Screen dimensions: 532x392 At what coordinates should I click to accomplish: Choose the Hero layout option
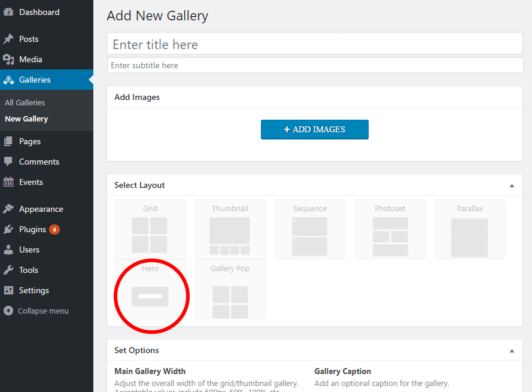pyautogui.click(x=150, y=290)
